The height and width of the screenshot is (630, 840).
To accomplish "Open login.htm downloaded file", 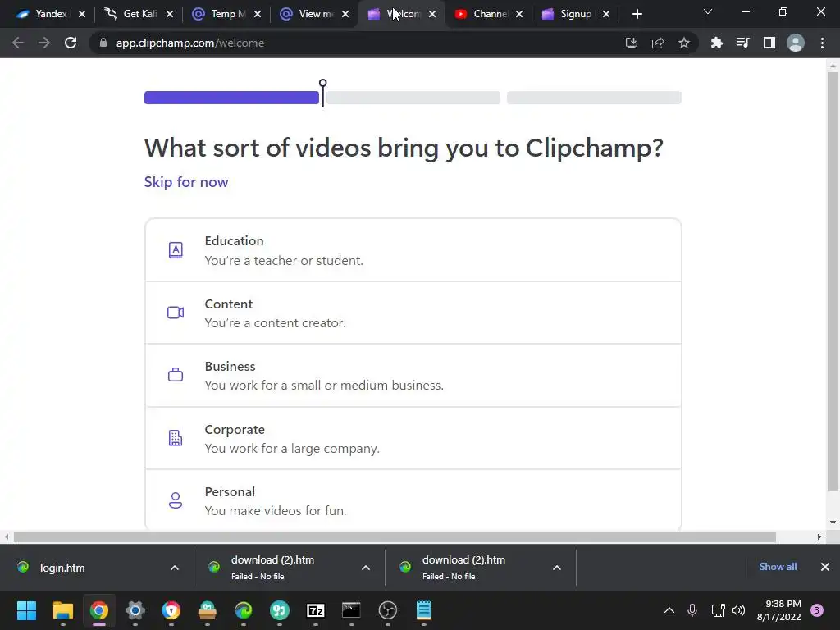I will coord(62,568).
